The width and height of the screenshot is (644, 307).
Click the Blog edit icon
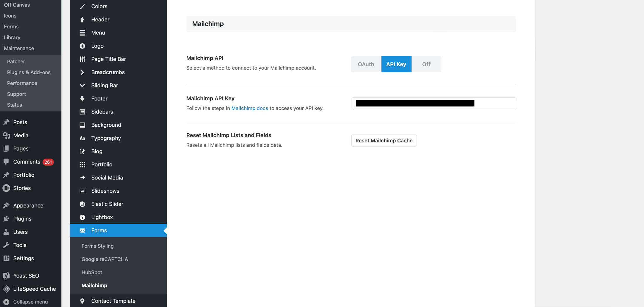(x=82, y=151)
